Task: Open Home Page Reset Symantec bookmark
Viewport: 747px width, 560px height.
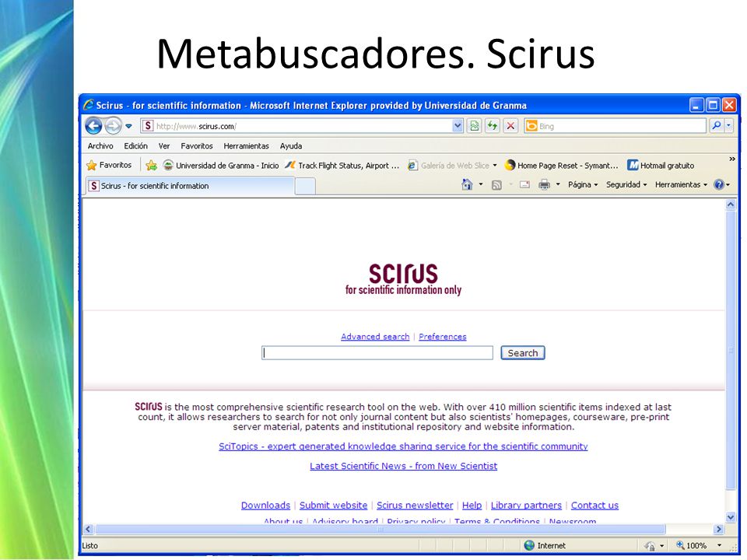Action: point(561,165)
